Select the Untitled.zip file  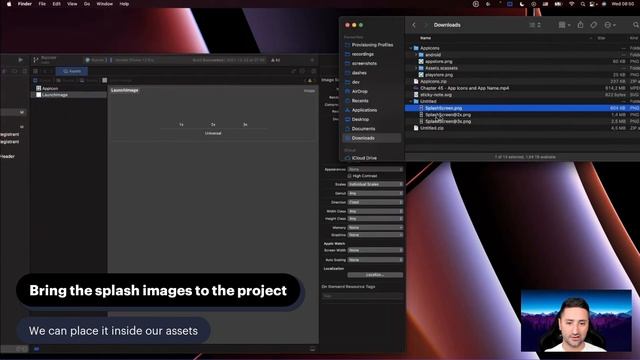click(432, 128)
